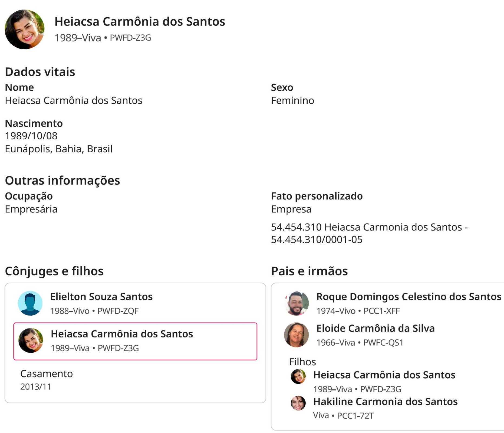
Task: Click the birth date 1989/10/08 under Nascimento
Action: [31, 136]
